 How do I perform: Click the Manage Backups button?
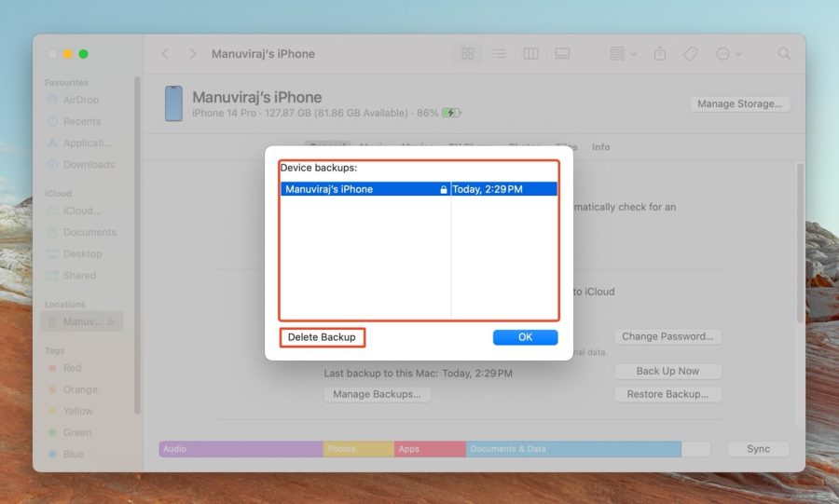[x=377, y=394]
